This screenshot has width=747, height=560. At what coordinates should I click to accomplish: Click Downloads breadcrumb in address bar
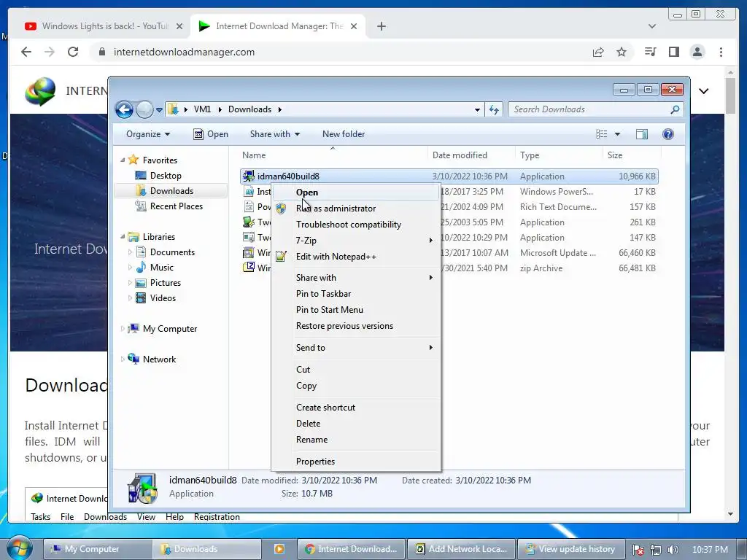(x=249, y=109)
